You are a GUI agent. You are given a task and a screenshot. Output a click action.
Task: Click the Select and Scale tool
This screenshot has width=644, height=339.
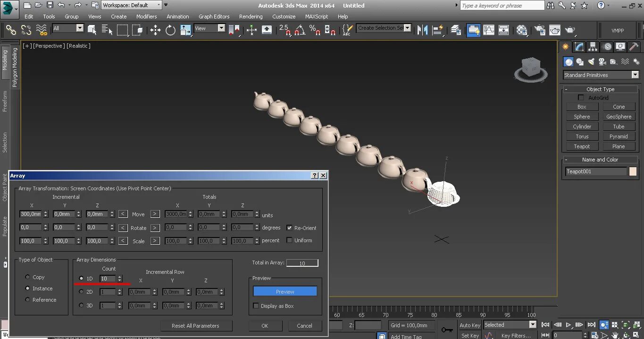pos(185,30)
